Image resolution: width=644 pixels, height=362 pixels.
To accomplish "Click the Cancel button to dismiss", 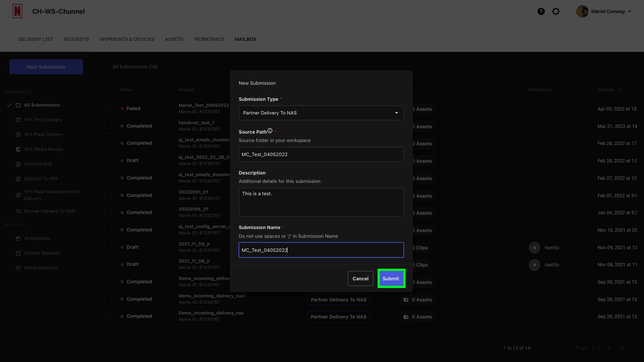I will click(360, 278).
